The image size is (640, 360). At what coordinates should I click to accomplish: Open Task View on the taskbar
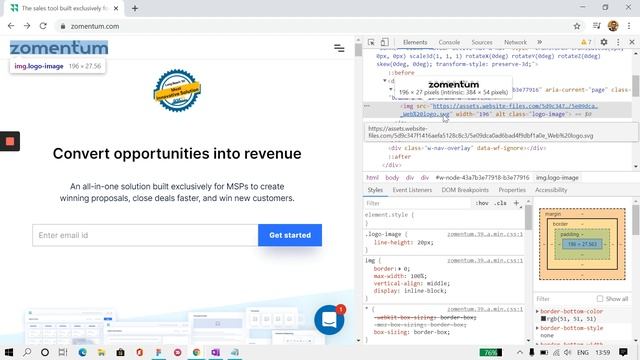click(x=62, y=352)
